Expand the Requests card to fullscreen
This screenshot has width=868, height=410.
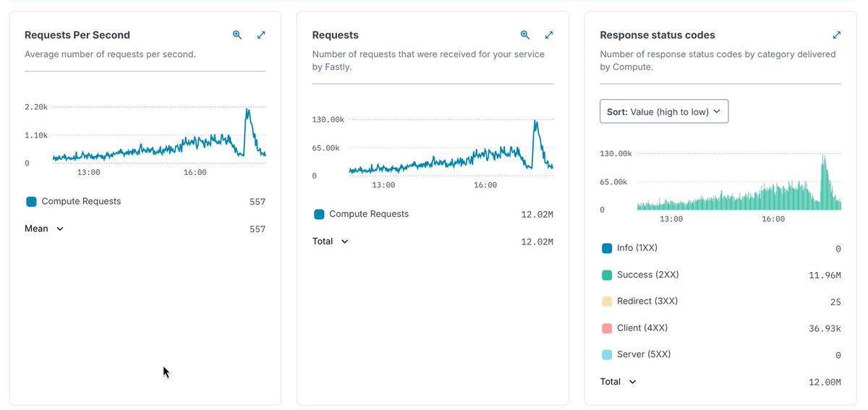[549, 35]
